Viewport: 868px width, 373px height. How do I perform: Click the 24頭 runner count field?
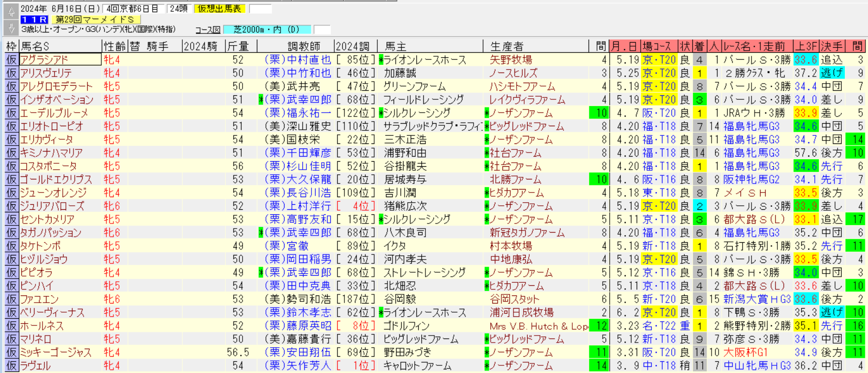(x=179, y=9)
